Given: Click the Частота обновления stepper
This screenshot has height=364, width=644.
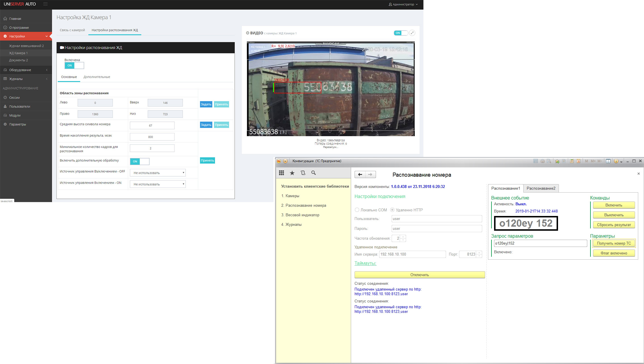Looking at the screenshot, I should [x=403, y=238].
